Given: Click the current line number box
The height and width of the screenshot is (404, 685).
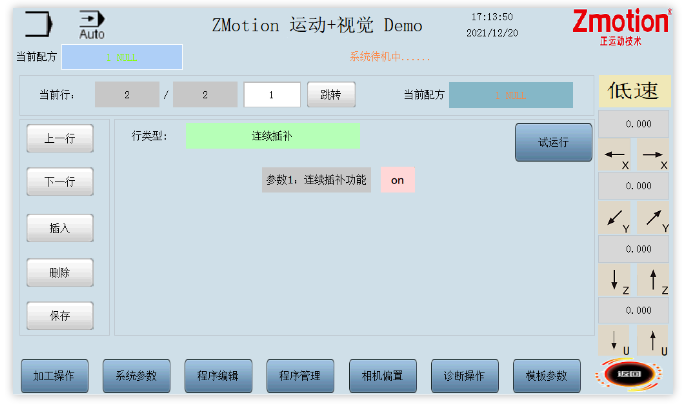Looking at the screenshot, I should point(127,94).
